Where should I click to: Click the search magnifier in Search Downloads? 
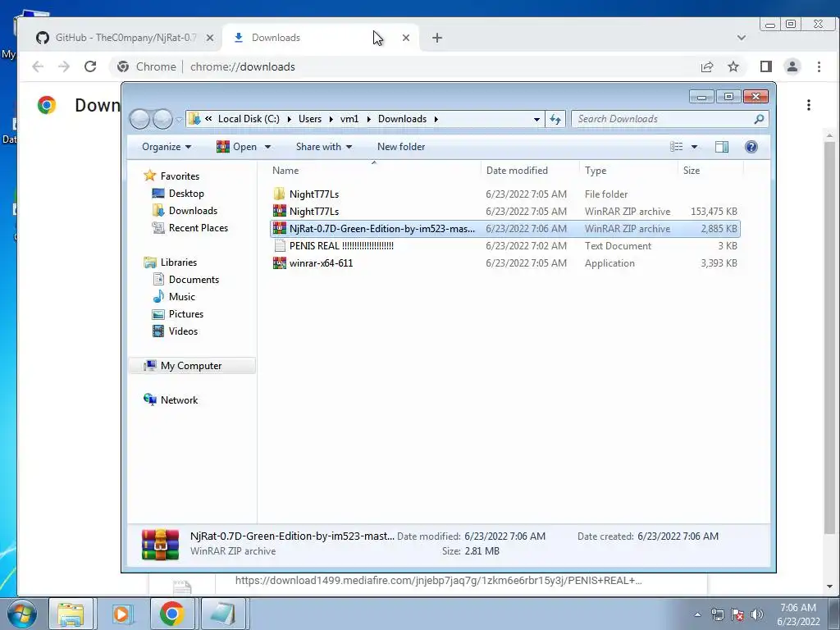point(759,119)
